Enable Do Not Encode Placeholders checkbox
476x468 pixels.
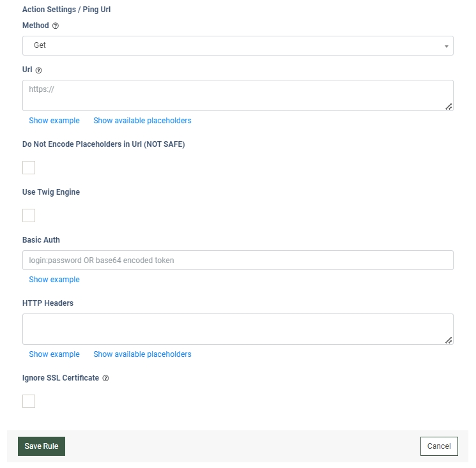coord(29,168)
